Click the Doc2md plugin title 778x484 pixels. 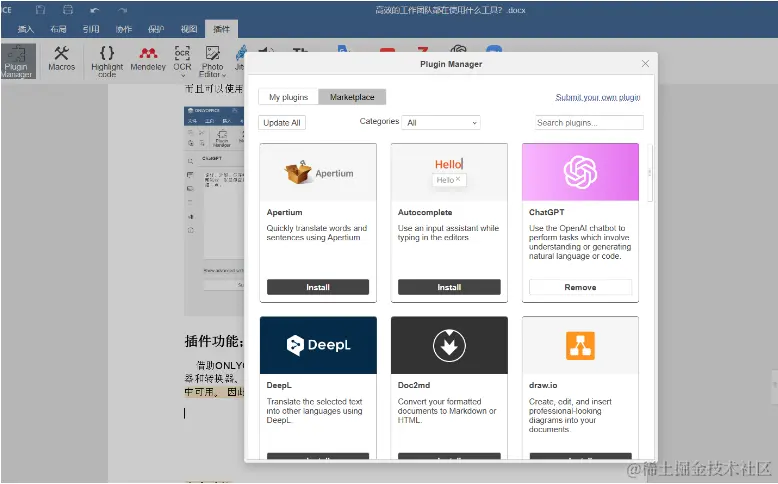(414, 385)
